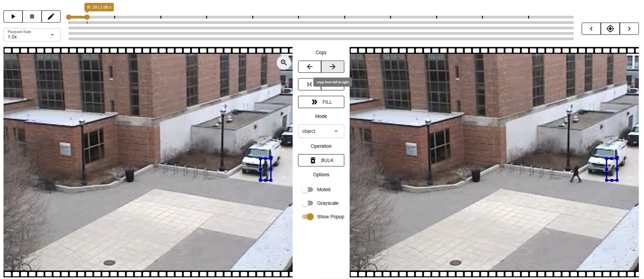Image resolution: width=644 pixels, height=279 pixels.
Task: Select the blue bounding box in left frame
Action: click(266, 169)
